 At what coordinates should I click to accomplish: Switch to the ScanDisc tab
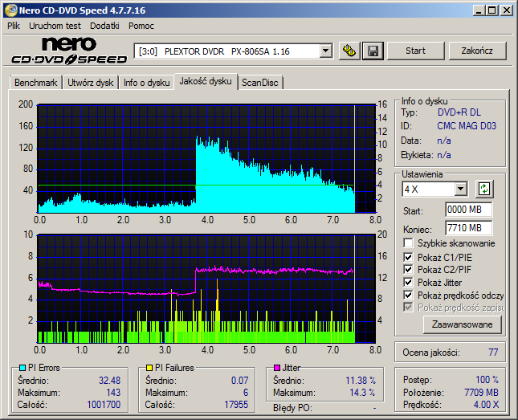(259, 83)
